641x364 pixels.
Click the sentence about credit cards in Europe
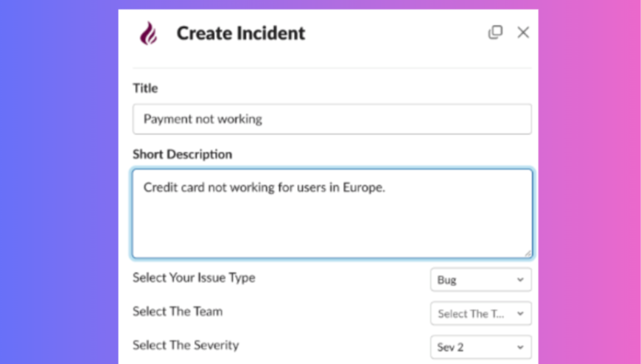(x=265, y=188)
